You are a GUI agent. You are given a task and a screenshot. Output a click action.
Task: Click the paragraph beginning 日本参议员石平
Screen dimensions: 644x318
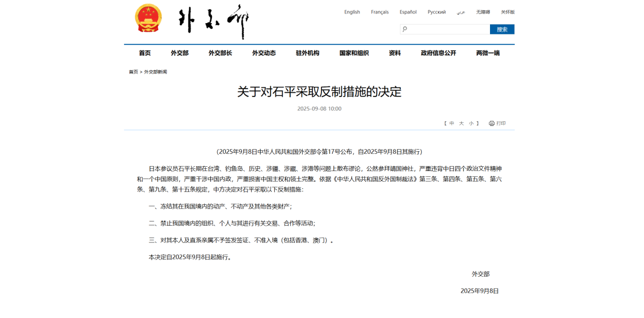(319, 179)
